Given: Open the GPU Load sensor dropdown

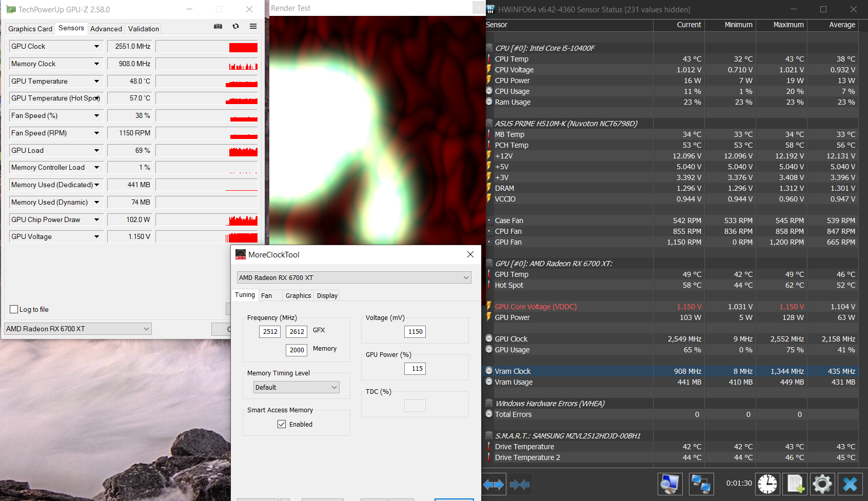Looking at the screenshot, I should pos(96,150).
